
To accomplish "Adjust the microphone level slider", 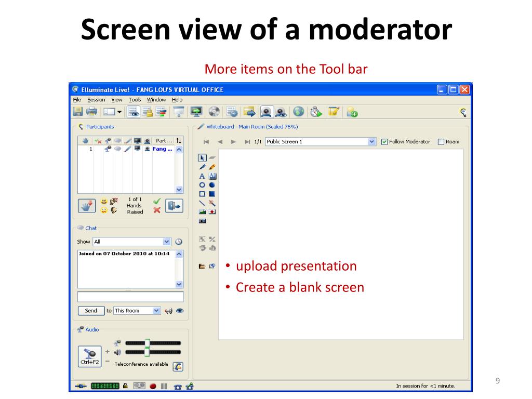I will (147, 343).
